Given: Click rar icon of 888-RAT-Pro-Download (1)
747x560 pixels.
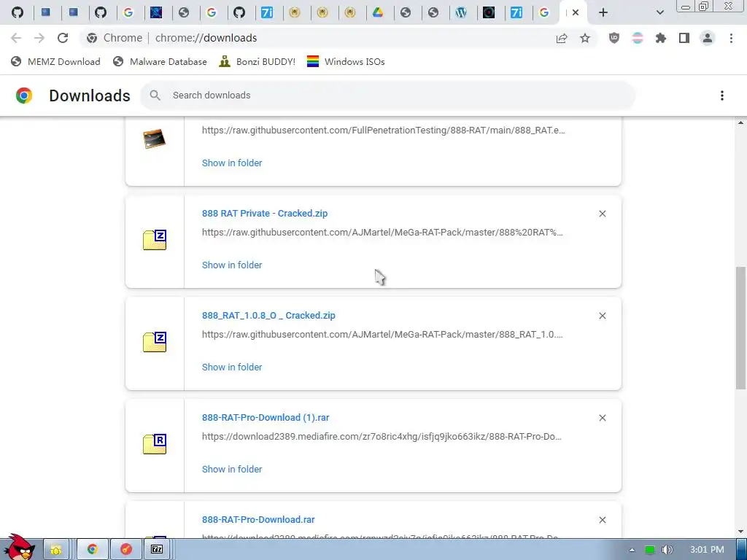Looking at the screenshot, I should (155, 444).
